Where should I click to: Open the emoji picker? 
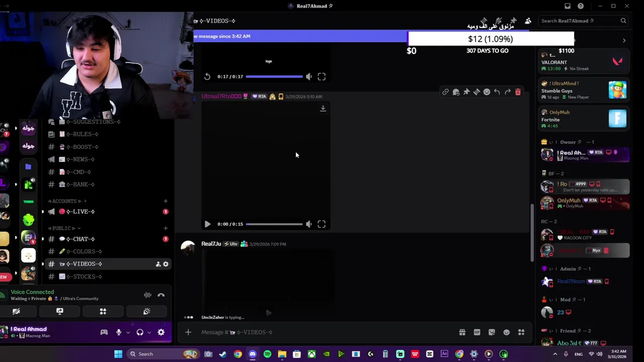[x=507, y=332]
